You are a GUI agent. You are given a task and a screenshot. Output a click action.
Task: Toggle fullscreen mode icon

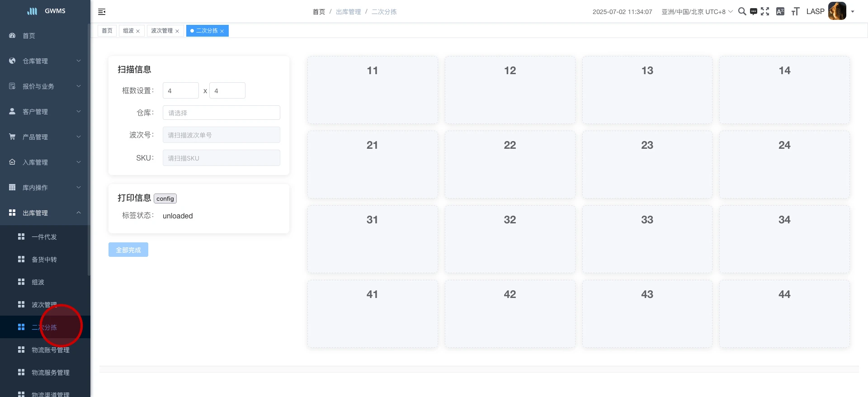pos(765,11)
